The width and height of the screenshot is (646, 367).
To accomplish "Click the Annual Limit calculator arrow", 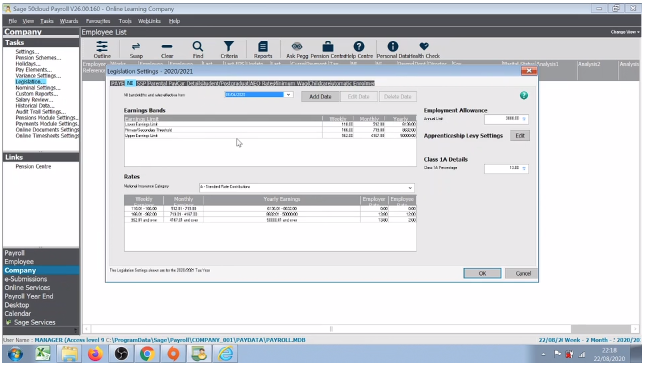I will pos(524,119).
